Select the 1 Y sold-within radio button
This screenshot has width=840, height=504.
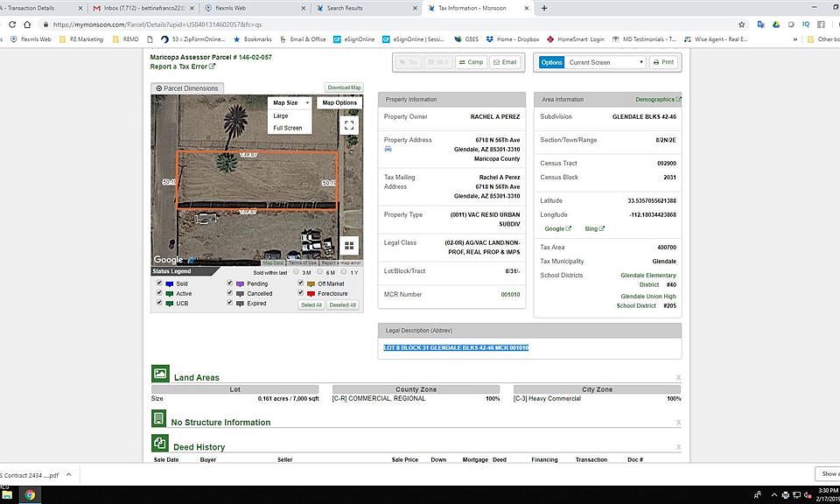(x=344, y=271)
